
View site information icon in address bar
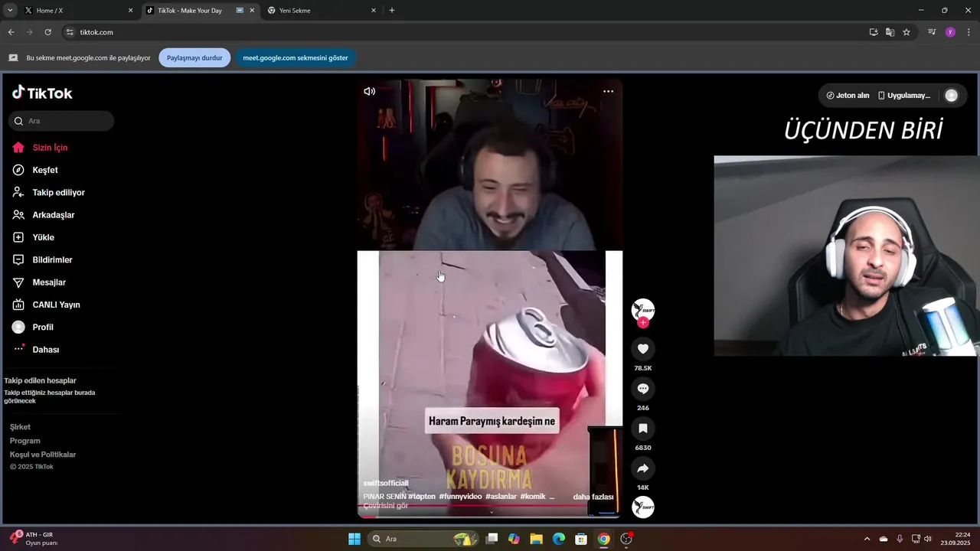pos(70,32)
